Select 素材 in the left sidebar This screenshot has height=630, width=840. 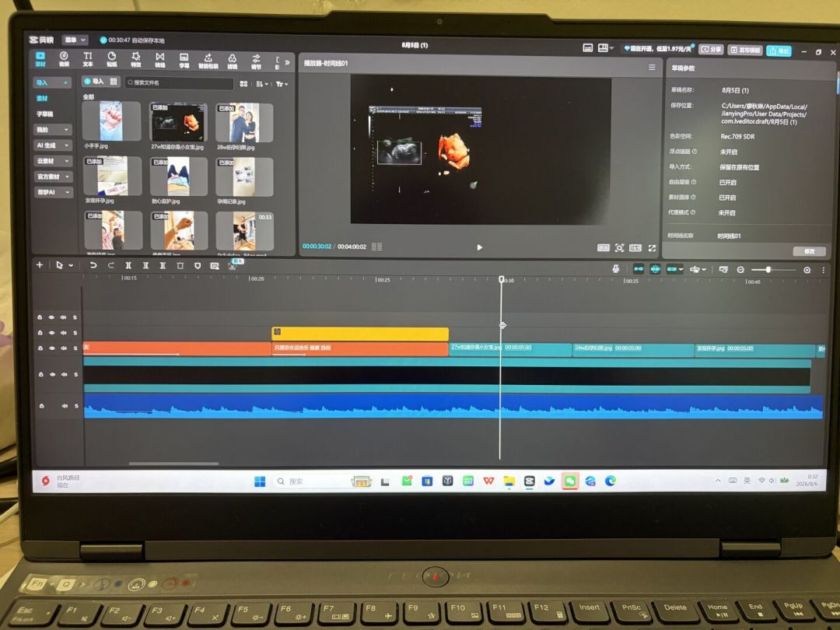pyautogui.click(x=42, y=98)
